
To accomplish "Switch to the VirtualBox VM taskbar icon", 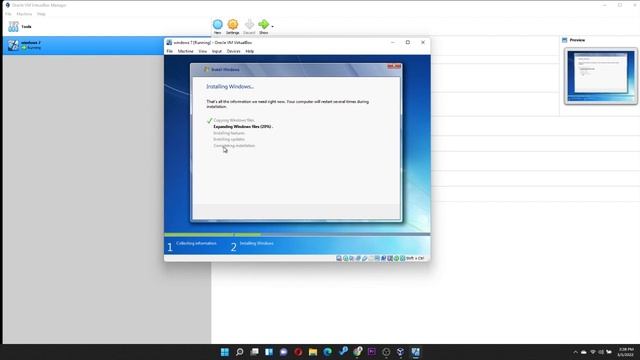I will (416, 352).
